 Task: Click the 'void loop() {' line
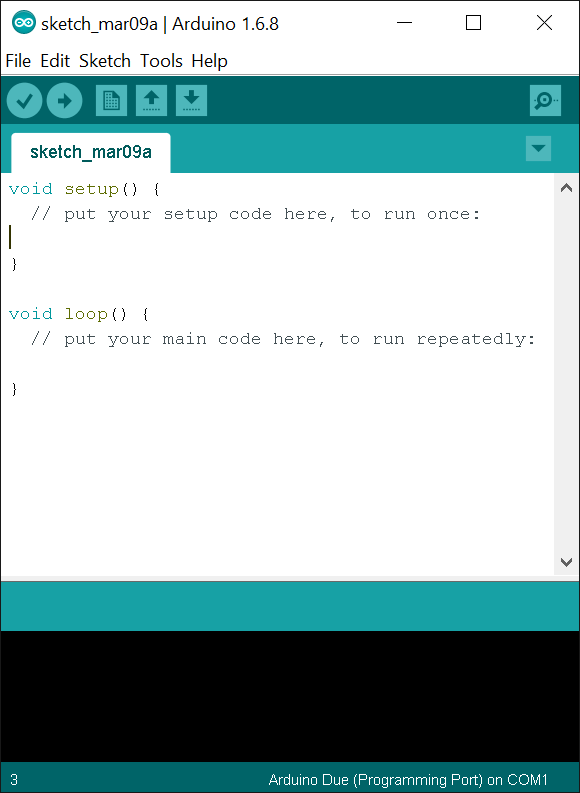tap(79, 314)
